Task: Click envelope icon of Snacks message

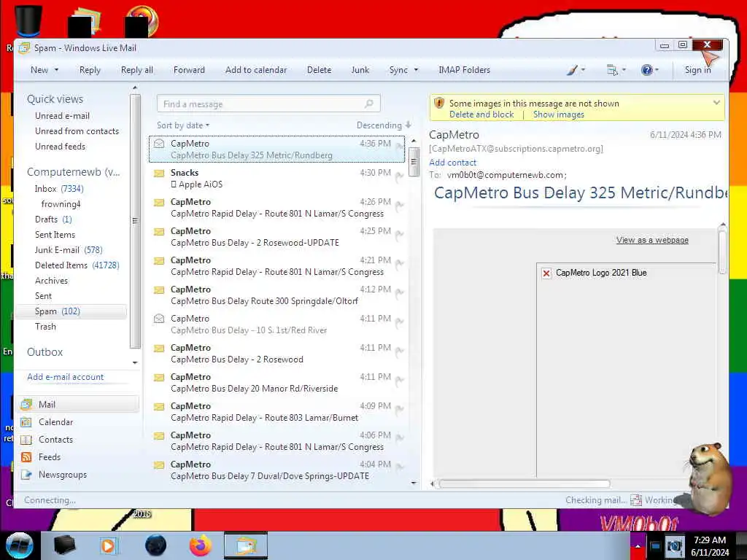Action: tap(159, 174)
